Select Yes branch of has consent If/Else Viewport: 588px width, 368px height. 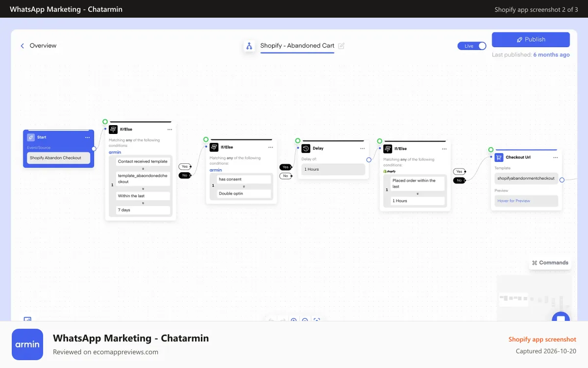286,167
